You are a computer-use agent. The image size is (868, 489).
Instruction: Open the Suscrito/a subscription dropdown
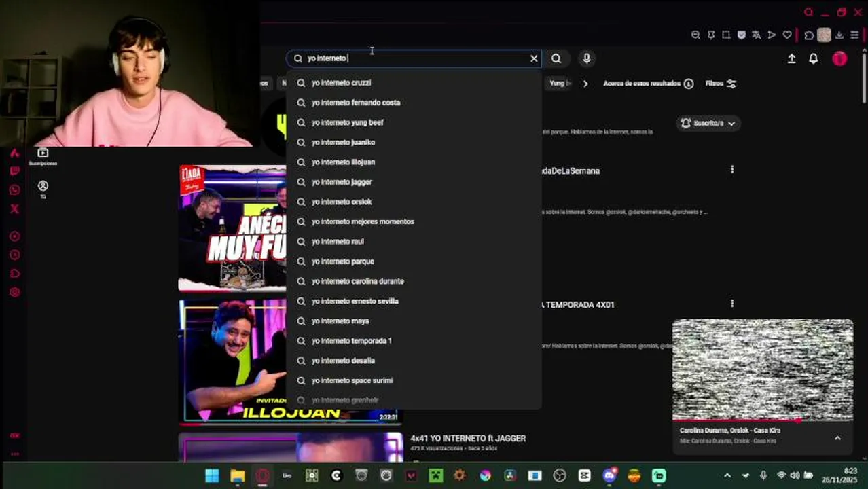coord(708,123)
